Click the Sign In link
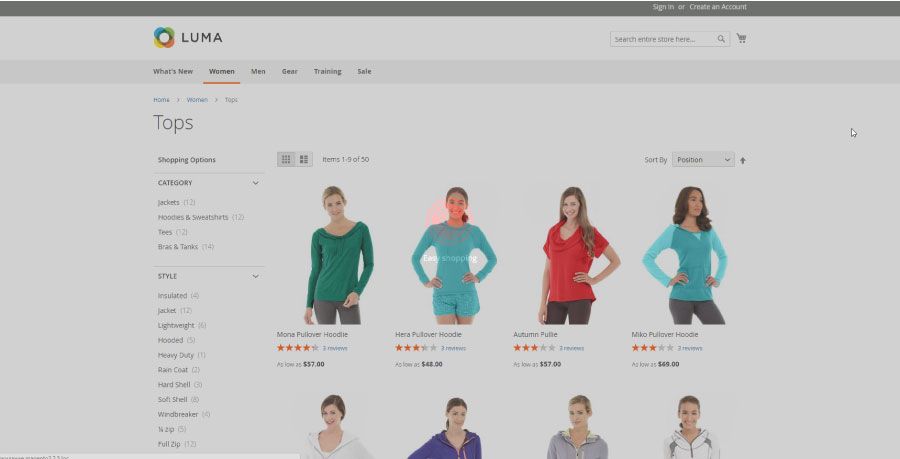The width and height of the screenshot is (900, 459). [x=663, y=7]
